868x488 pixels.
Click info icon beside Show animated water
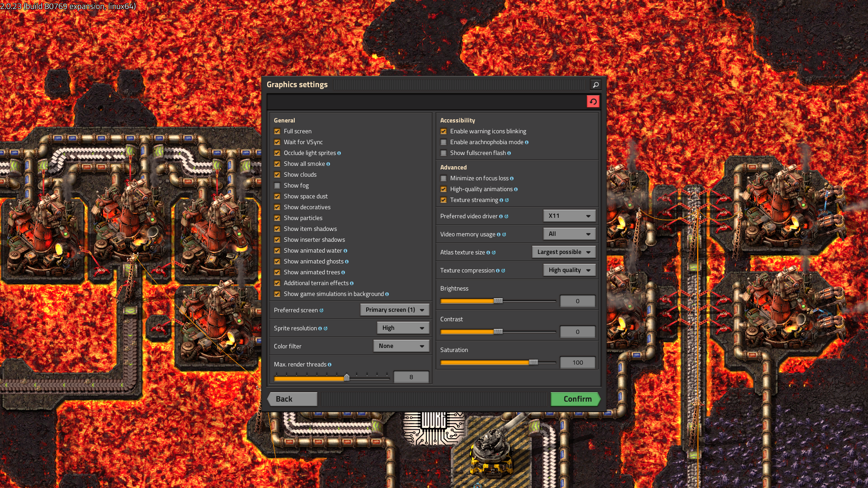point(345,251)
